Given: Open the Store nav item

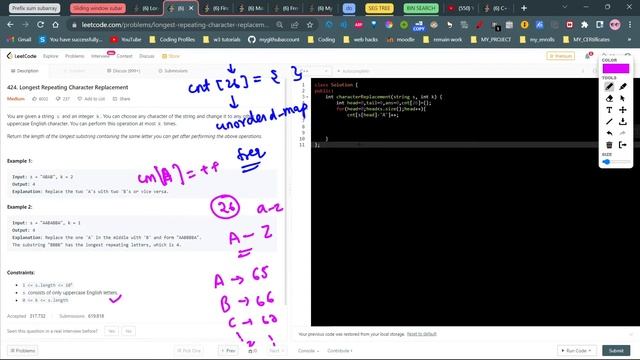Looking at the screenshot, I should [171, 56].
